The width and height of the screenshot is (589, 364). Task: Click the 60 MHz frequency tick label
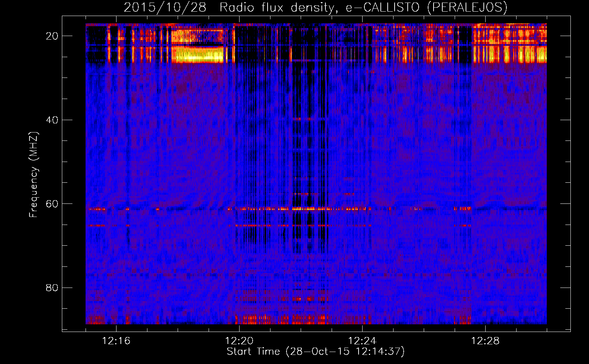pyautogui.click(x=52, y=204)
